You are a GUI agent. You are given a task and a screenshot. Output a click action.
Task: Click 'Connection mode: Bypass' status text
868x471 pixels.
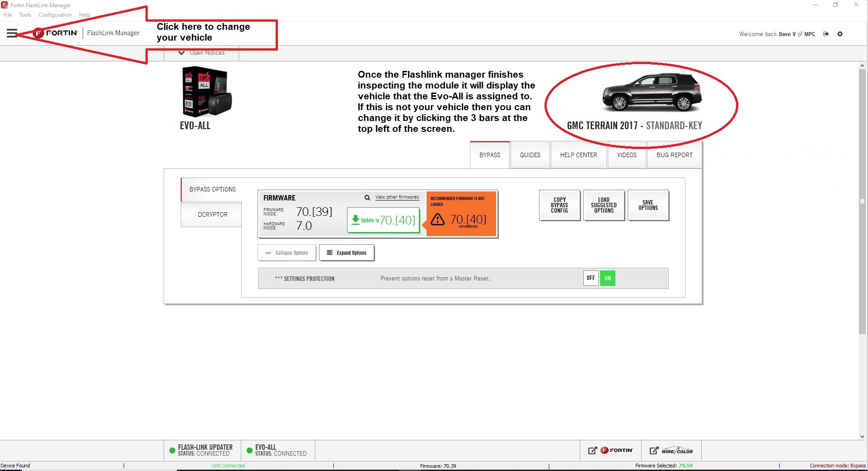point(837,466)
